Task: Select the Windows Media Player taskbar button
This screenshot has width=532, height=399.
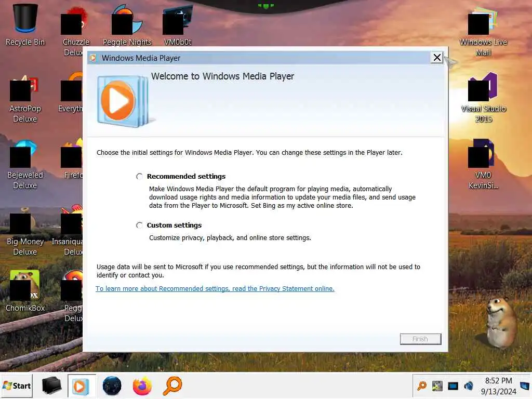Action: 82,386
